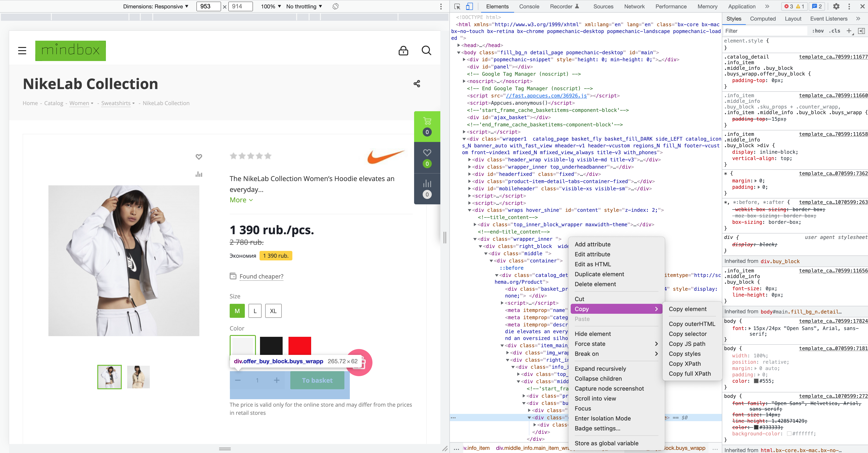Choose Copy XPath from submenu

click(685, 364)
